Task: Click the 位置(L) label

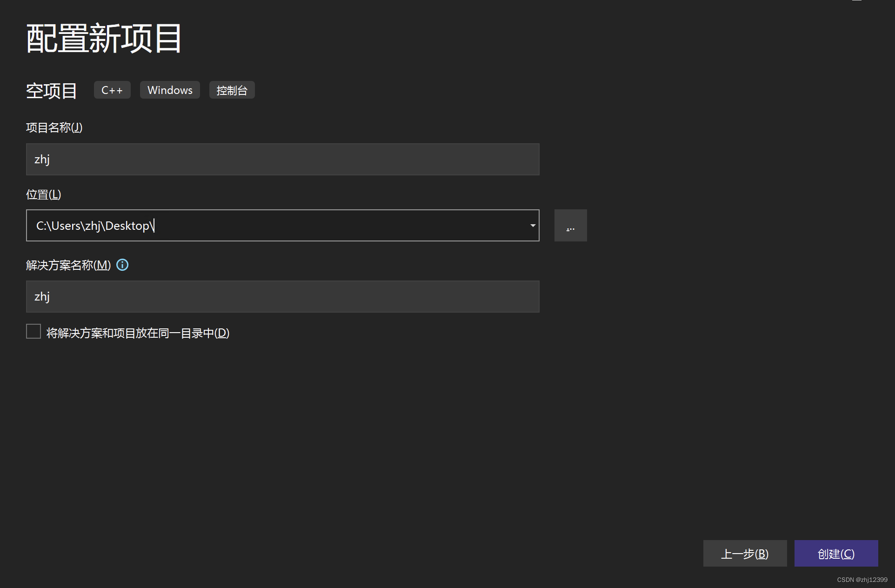Action: [43, 194]
